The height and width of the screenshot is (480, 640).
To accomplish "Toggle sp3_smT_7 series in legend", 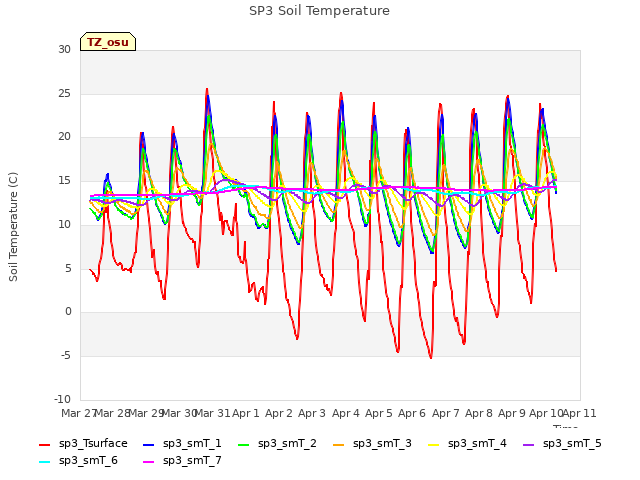I will 182,461.
